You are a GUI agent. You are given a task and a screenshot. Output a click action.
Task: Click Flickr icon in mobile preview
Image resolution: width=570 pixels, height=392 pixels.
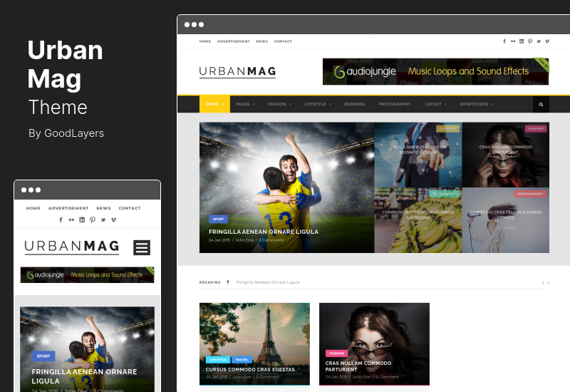71,220
